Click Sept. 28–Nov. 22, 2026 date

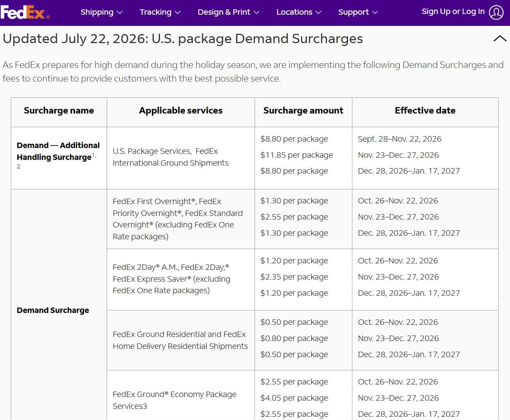click(x=399, y=139)
